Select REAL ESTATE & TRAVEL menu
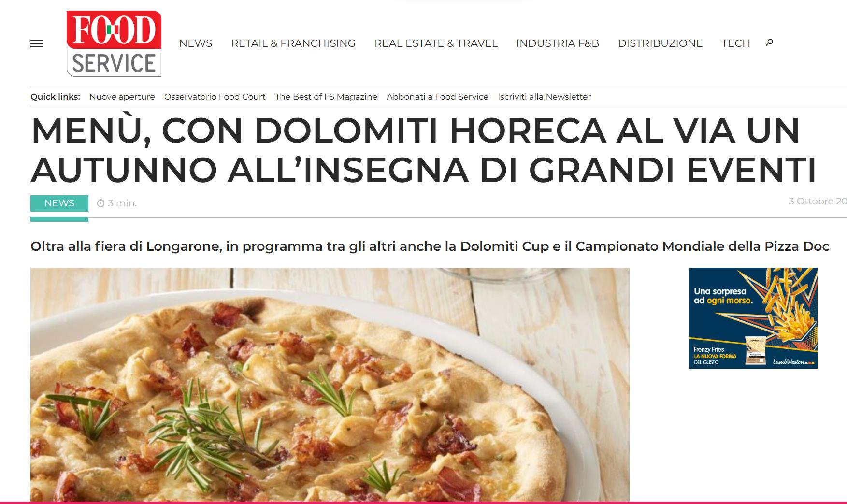The width and height of the screenshot is (847, 504). (x=436, y=43)
